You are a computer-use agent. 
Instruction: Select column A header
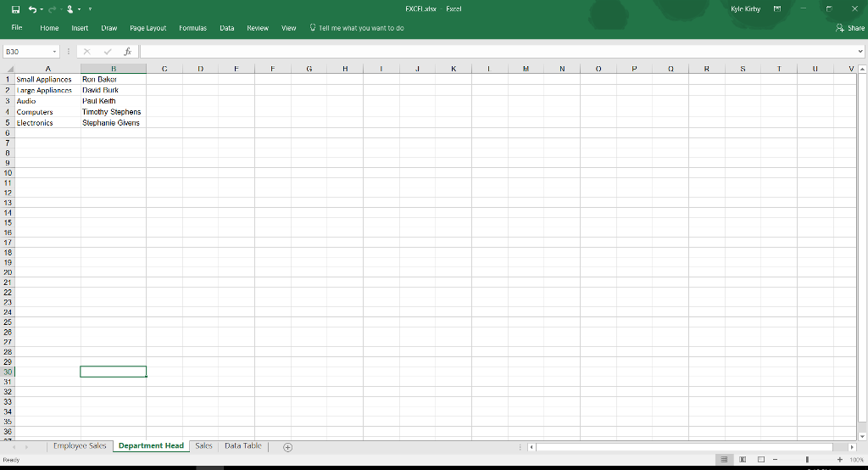tap(47, 69)
